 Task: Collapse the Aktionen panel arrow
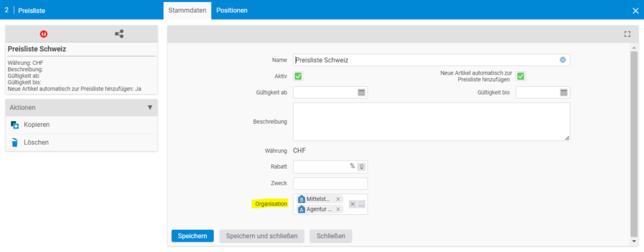coord(150,108)
